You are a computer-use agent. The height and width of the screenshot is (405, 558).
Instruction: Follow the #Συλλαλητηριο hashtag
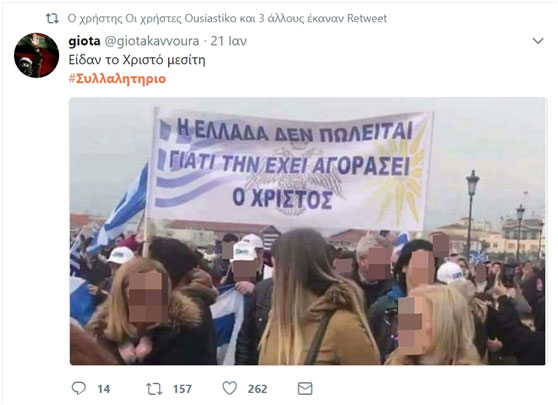pos(117,79)
